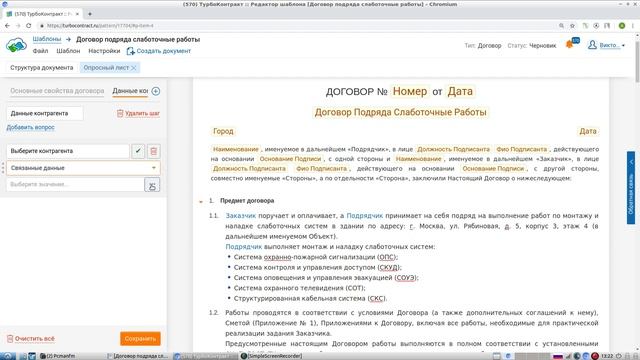Collapse section 1 Предмет договора with the triangle
Image resolution: width=640 pixels, height=360 pixels.
pyautogui.click(x=200, y=202)
